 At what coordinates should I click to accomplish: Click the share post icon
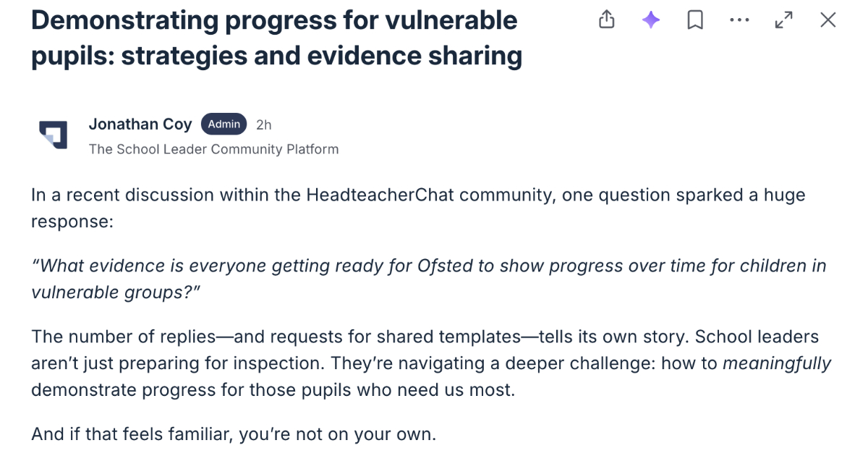tap(607, 20)
